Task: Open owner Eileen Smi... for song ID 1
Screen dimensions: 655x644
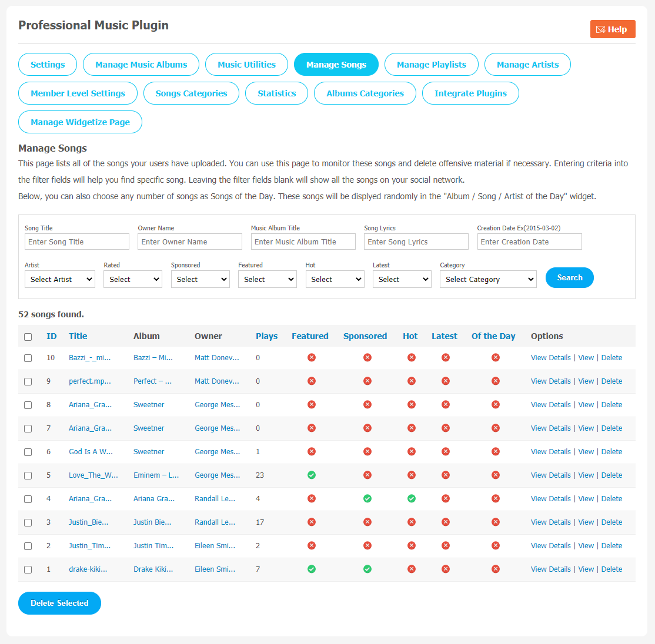Action: coord(215,569)
